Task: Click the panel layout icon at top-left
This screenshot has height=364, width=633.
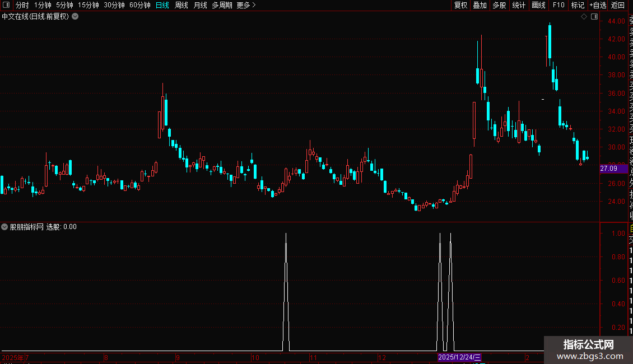Action: pos(6,5)
